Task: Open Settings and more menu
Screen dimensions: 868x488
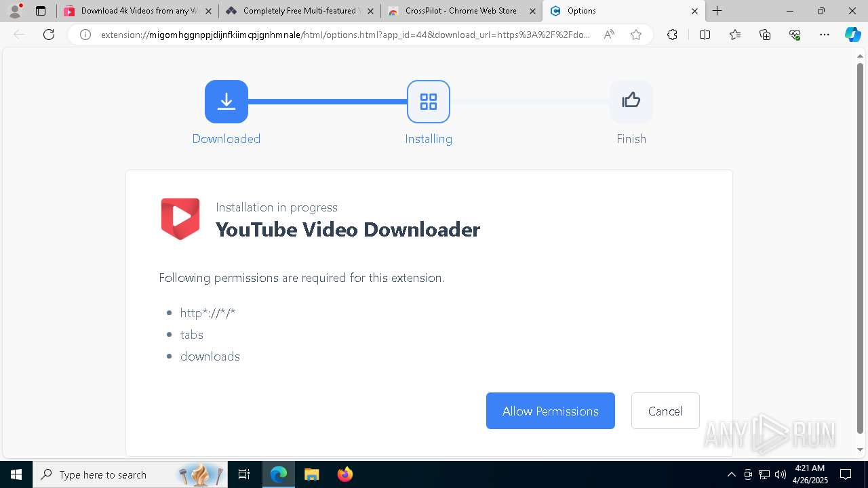Action: click(x=825, y=35)
